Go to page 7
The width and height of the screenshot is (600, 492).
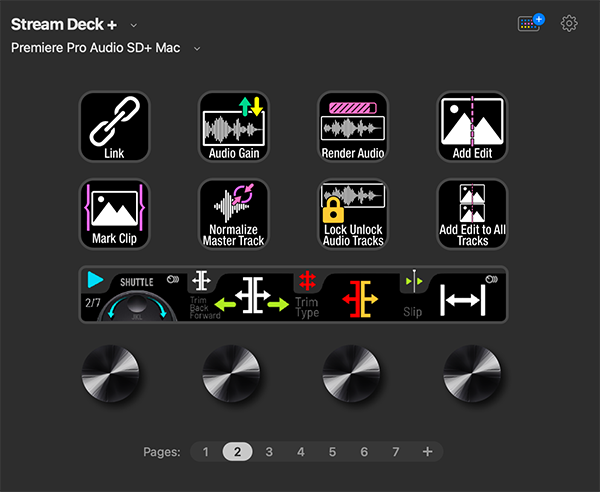click(396, 452)
